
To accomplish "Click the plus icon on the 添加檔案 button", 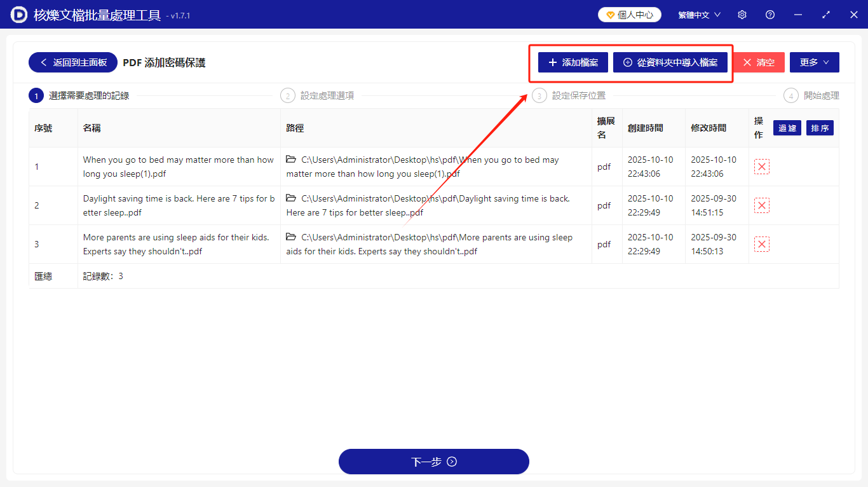I will click(552, 62).
